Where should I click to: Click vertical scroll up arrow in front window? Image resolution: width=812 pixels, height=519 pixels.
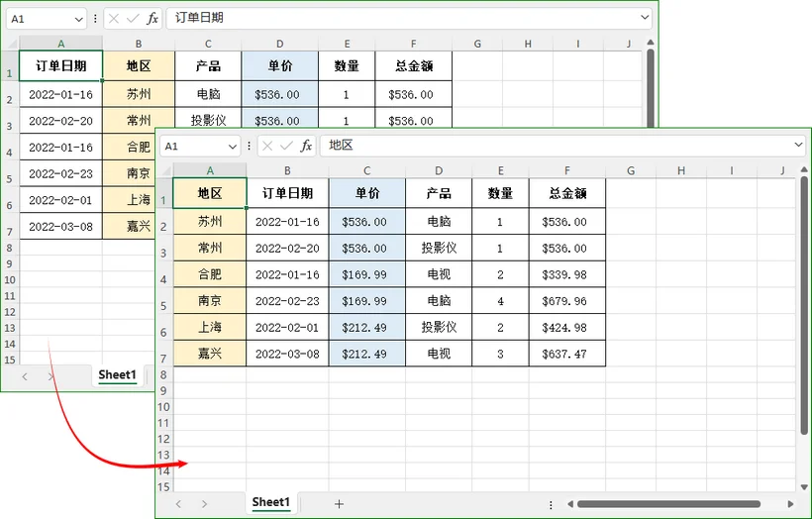point(804,169)
